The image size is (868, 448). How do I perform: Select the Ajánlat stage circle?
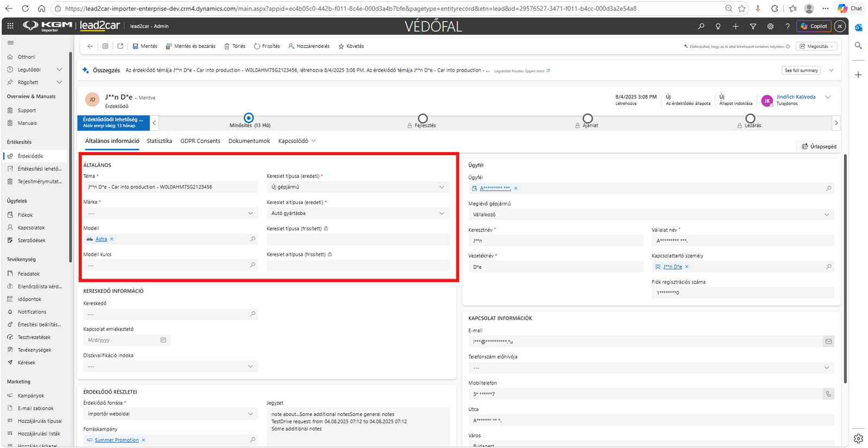coord(588,118)
